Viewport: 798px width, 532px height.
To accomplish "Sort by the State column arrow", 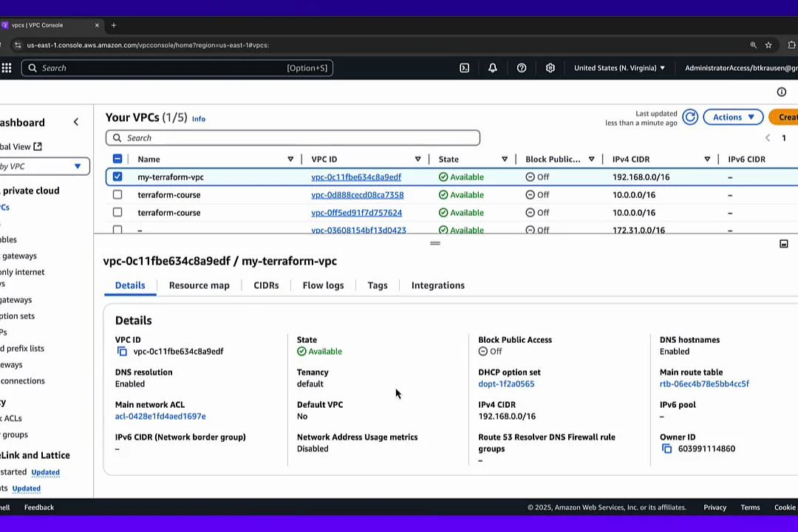I will 505,160.
